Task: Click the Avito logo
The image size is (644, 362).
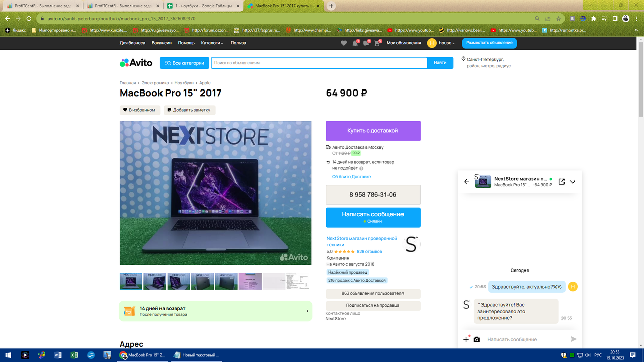Action: 136,62
